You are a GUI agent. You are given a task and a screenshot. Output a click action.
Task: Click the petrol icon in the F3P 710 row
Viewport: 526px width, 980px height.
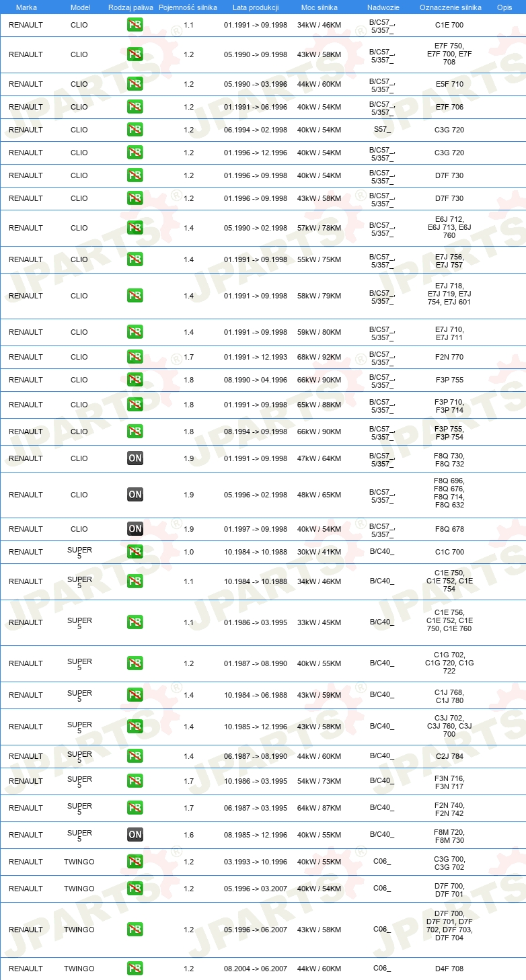pos(135,405)
